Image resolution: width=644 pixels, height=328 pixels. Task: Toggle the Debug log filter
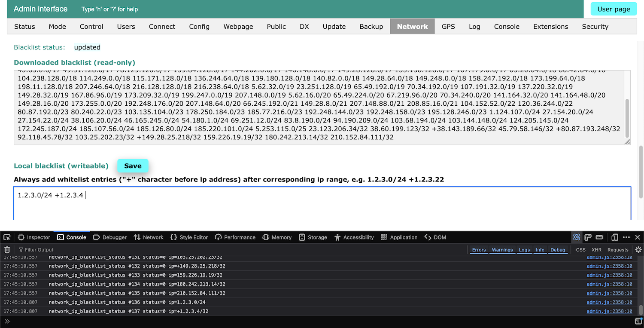[x=558, y=250]
